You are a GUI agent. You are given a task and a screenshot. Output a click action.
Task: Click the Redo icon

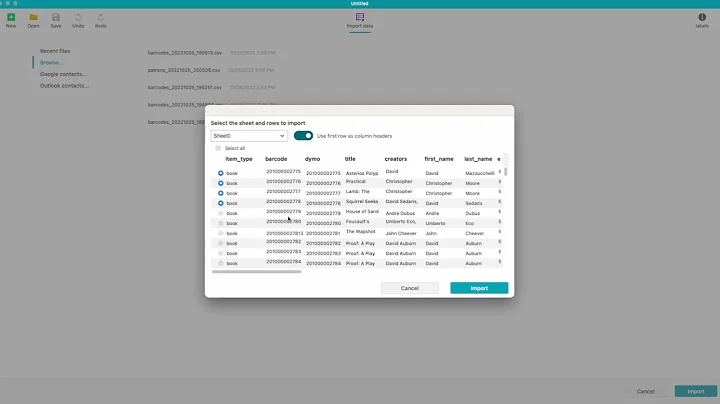coord(101,17)
